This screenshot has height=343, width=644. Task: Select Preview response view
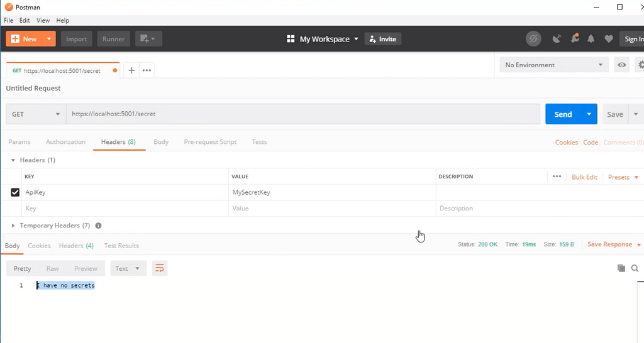86,268
